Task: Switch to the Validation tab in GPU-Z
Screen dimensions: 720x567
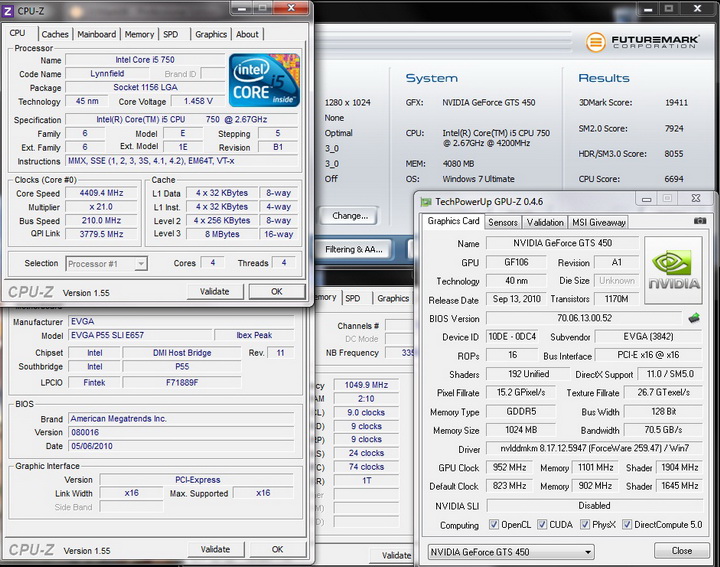Action: point(545,223)
